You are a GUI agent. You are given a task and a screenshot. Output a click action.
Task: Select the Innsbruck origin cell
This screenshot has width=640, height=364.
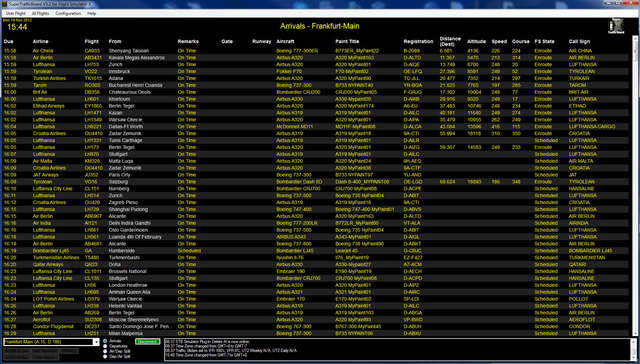119,71
